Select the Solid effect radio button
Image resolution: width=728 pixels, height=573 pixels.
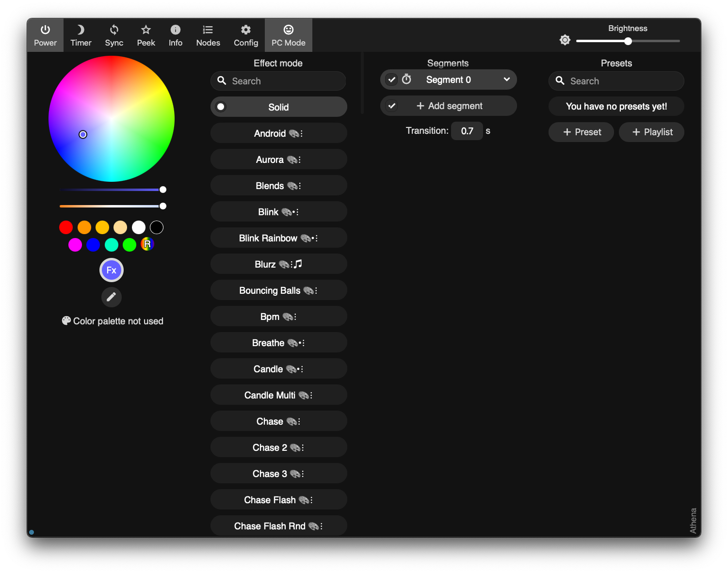tap(221, 107)
